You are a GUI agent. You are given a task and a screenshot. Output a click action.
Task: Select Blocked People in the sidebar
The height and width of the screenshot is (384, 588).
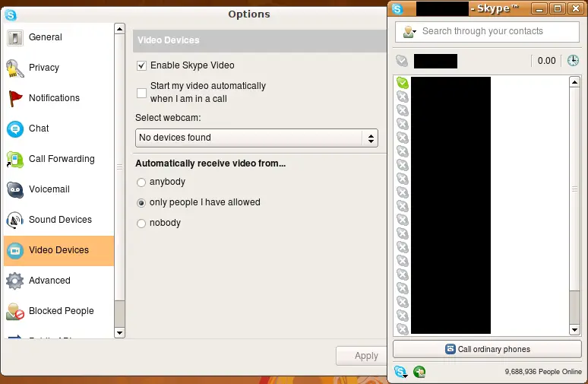[58, 311]
